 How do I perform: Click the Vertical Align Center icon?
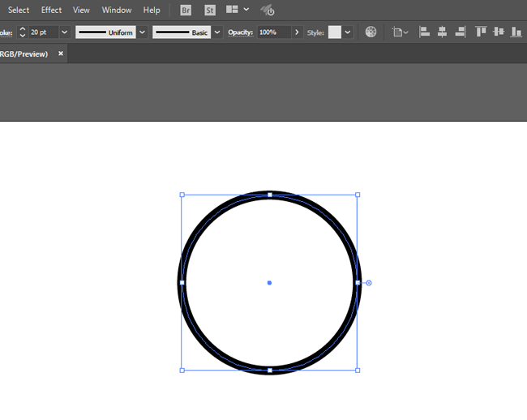click(x=498, y=32)
